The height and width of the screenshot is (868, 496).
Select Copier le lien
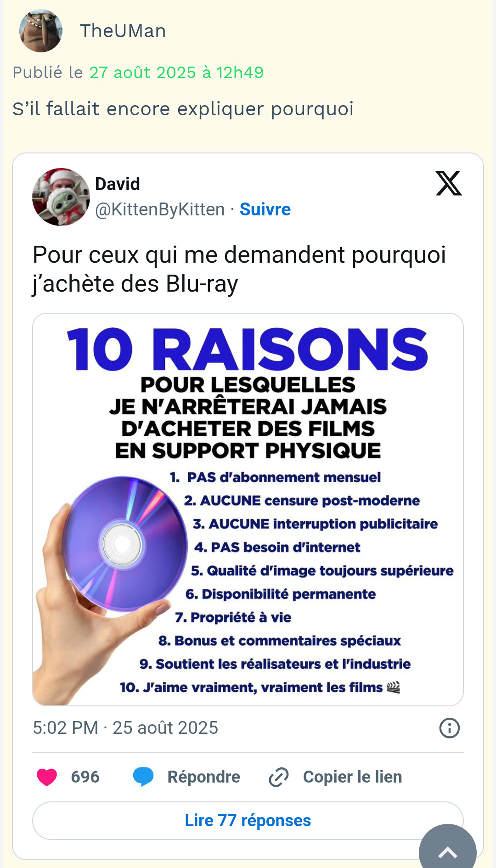pos(353,777)
